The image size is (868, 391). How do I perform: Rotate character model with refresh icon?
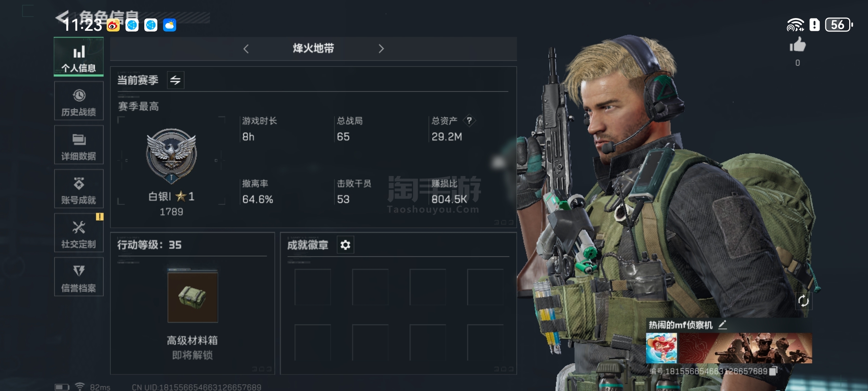[x=803, y=301]
